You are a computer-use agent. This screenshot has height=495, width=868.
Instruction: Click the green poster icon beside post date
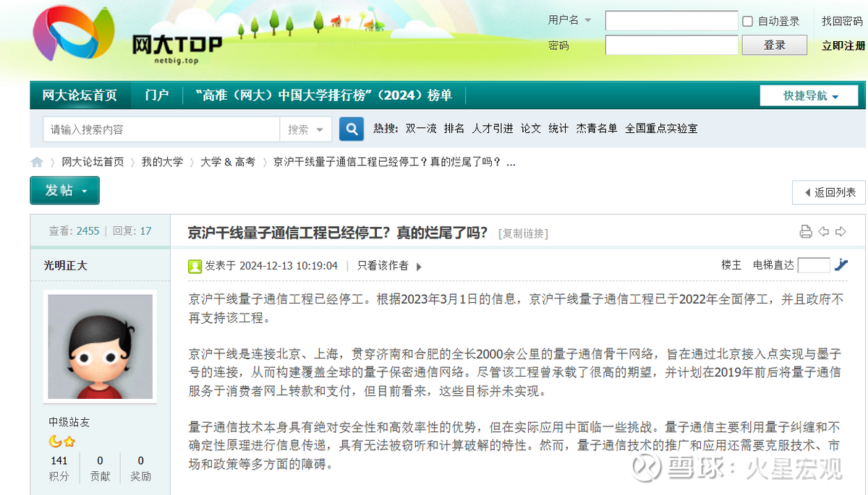pos(195,266)
